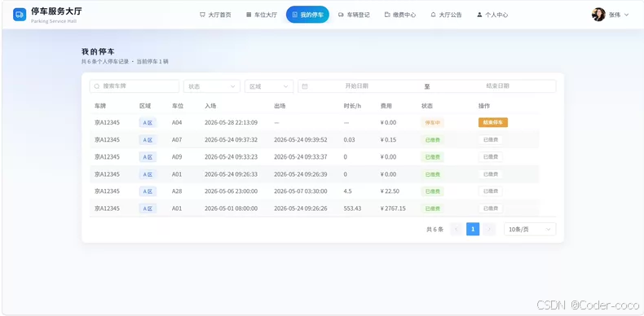The height and width of the screenshot is (316, 644).
Task: Go to previous page arrow in pagination
Action: [457, 229]
